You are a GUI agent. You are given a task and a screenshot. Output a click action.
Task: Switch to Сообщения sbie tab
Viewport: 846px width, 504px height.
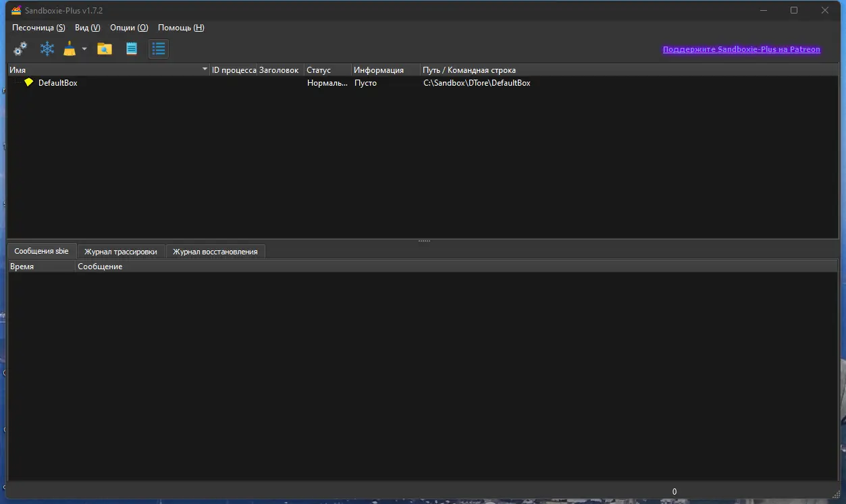click(41, 251)
